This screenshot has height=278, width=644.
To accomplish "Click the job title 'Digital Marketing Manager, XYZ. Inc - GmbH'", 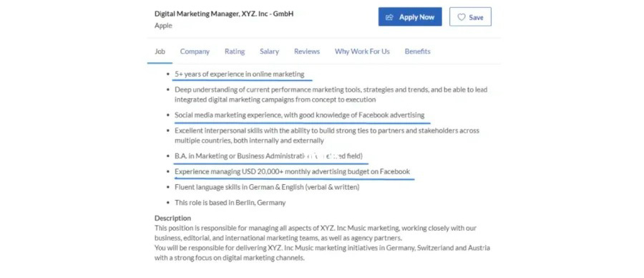I will point(224,14).
